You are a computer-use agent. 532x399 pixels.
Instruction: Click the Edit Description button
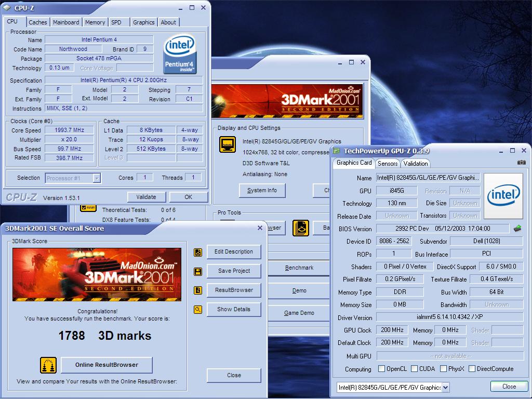point(234,252)
